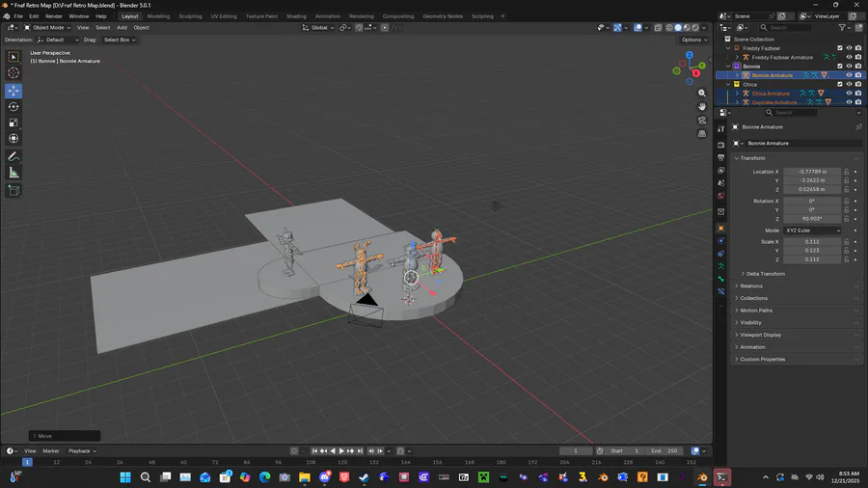The width and height of the screenshot is (868, 488).
Task: Select the Select Box tool
Action: tap(14, 57)
